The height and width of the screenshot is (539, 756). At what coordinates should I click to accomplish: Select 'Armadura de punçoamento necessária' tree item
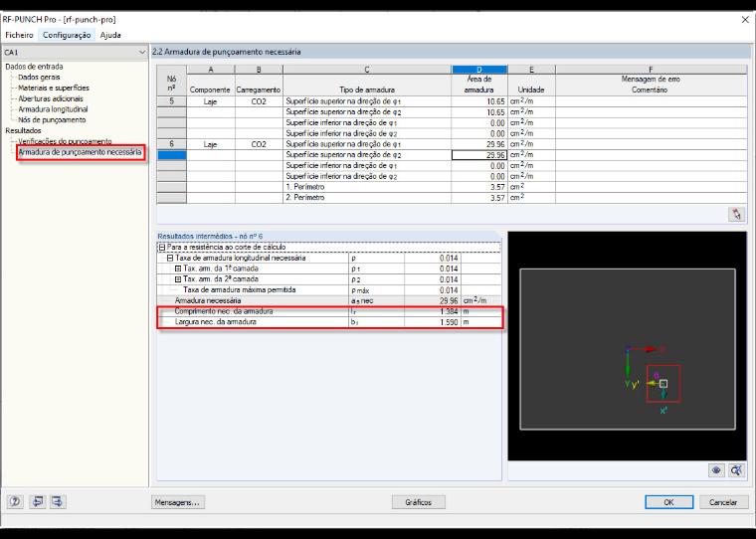pos(80,152)
